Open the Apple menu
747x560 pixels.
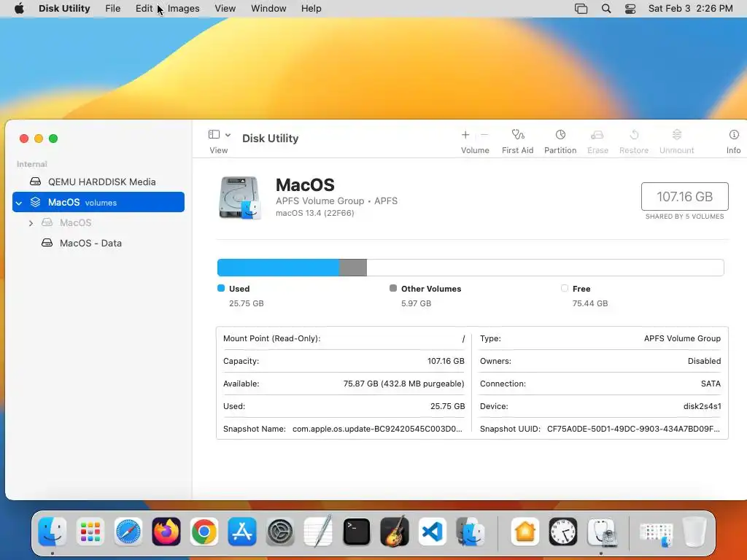(20, 9)
